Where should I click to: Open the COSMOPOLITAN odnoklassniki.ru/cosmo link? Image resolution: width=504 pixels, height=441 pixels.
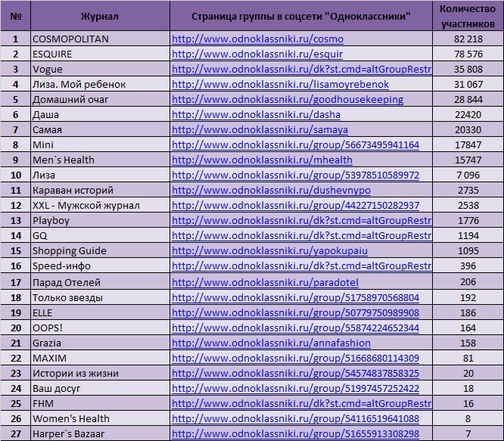(257, 39)
